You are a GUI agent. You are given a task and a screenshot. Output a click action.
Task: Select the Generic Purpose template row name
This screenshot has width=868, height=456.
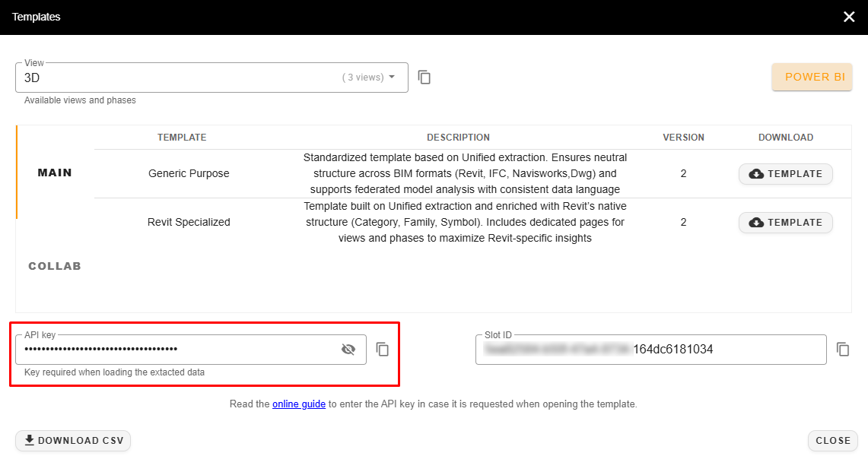(189, 173)
